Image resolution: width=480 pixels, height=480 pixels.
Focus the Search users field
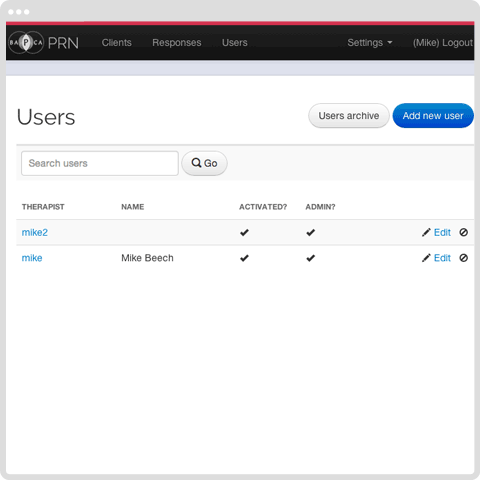click(100, 163)
